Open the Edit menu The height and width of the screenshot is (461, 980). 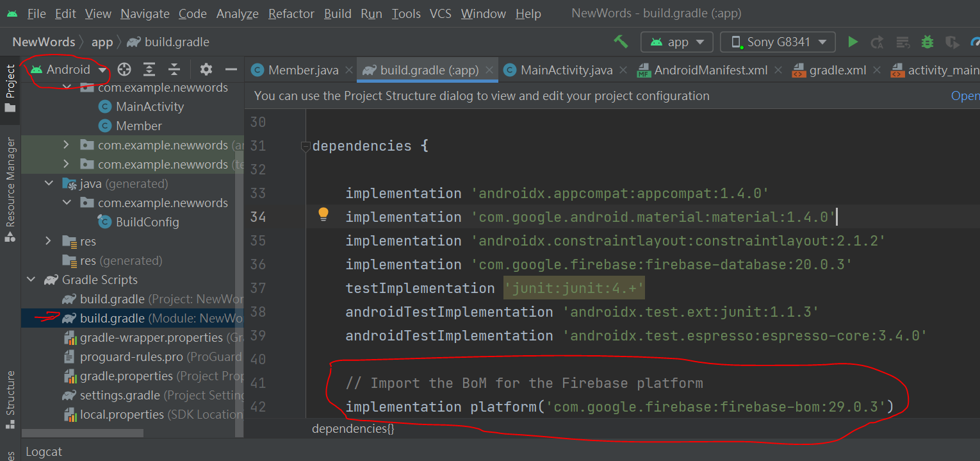[65, 13]
